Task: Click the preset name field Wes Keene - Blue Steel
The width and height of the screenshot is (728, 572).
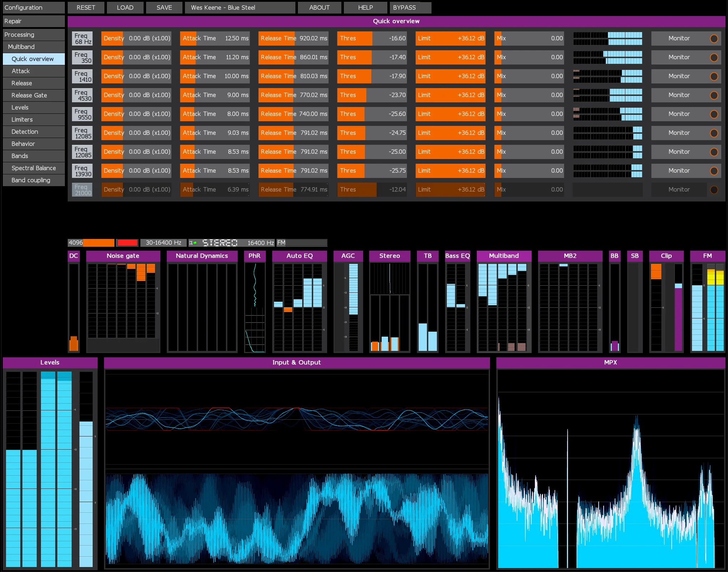Action: coord(240,7)
